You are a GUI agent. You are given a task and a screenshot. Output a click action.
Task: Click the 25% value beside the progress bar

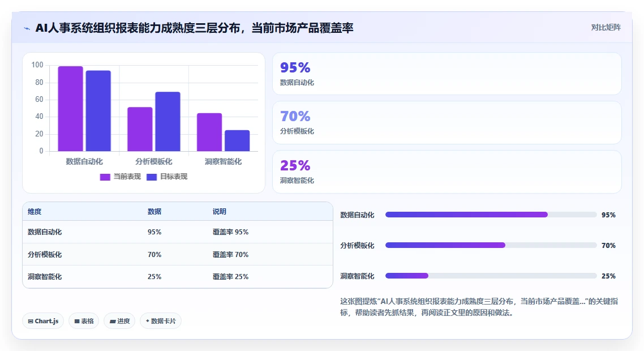pyautogui.click(x=608, y=276)
